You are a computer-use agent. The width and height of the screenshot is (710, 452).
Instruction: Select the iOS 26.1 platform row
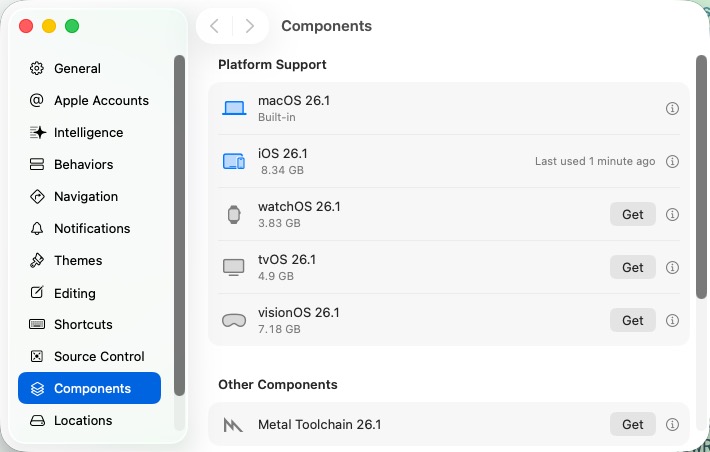point(400,161)
